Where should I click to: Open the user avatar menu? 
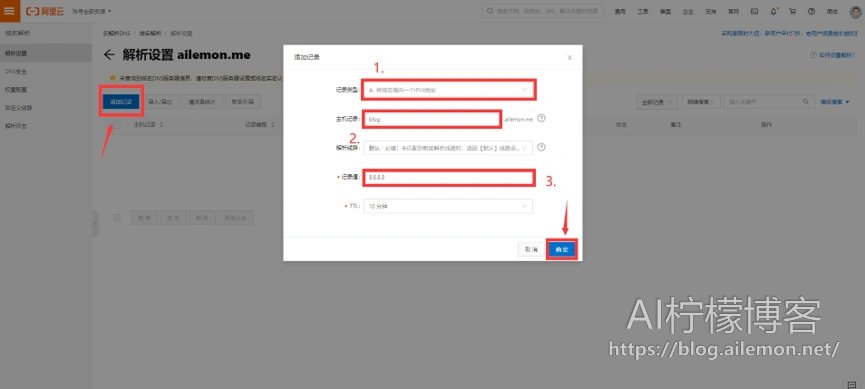(x=855, y=11)
